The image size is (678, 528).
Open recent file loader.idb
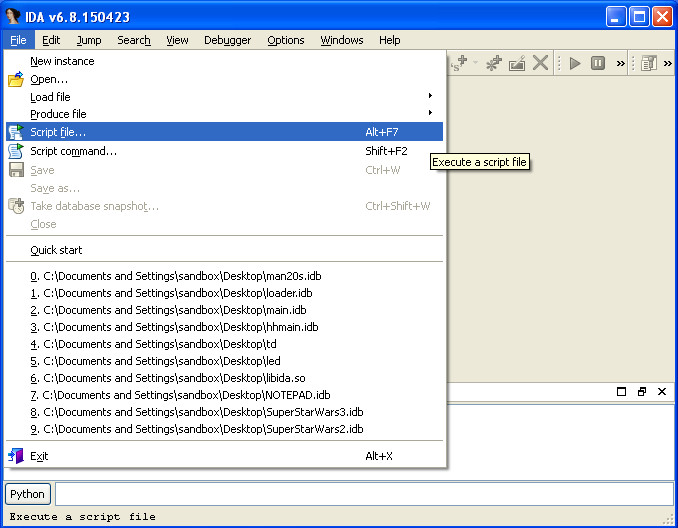click(x=224, y=293)
